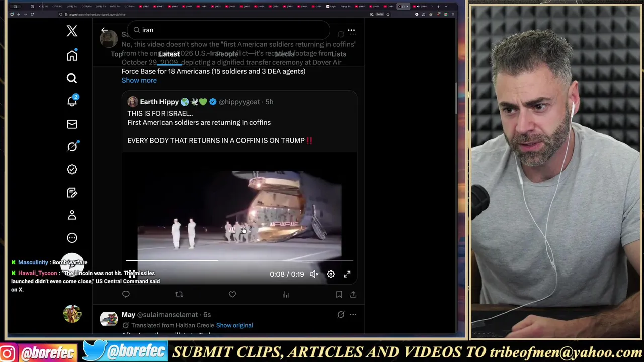
Task: Open three-dot menu on May's post
Action: coord(353,315)
